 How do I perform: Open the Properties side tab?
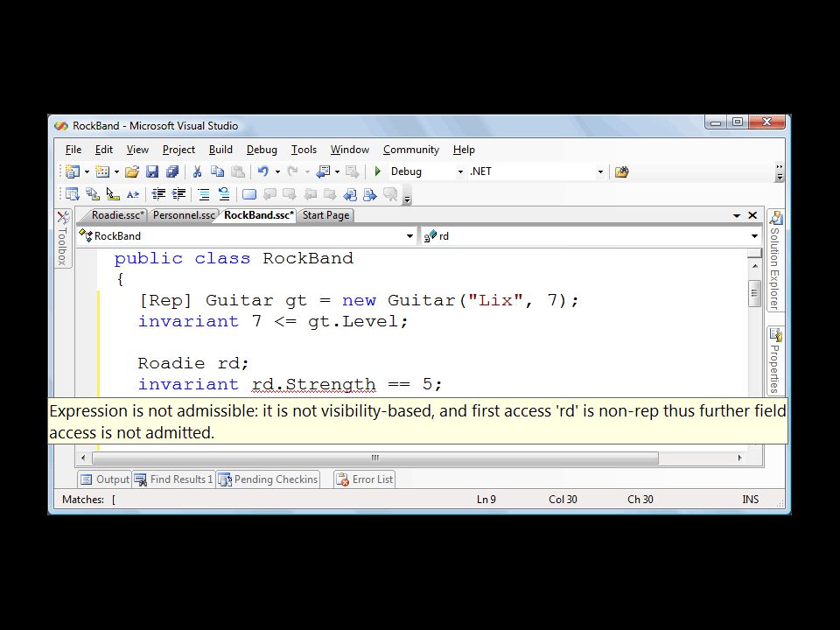tap(775, 360)
